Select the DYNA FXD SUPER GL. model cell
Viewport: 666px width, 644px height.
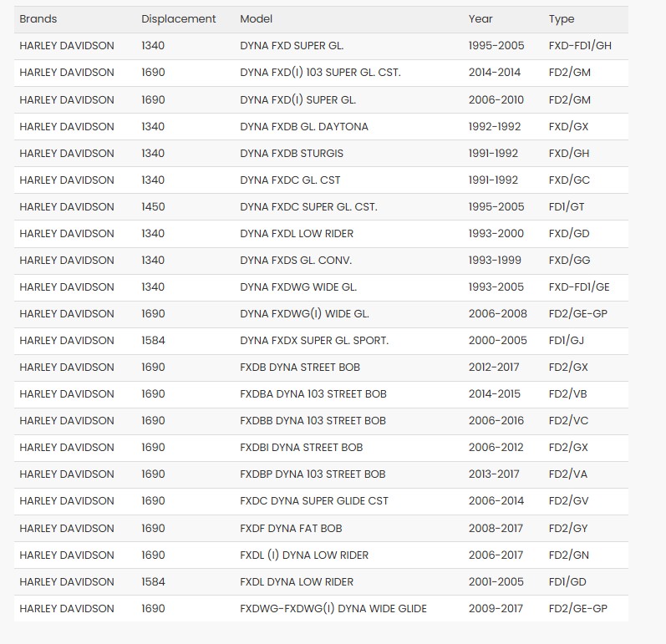(x=292, y=46)
